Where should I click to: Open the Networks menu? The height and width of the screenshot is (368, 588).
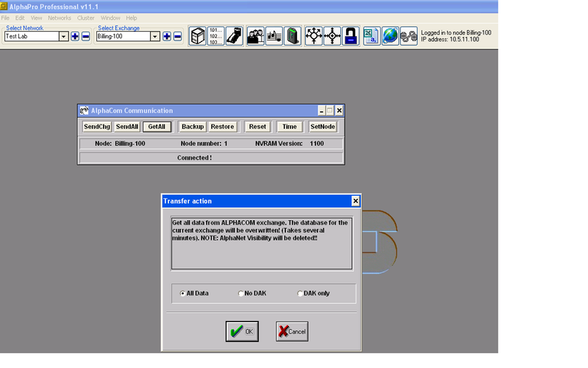pos(60,18)
